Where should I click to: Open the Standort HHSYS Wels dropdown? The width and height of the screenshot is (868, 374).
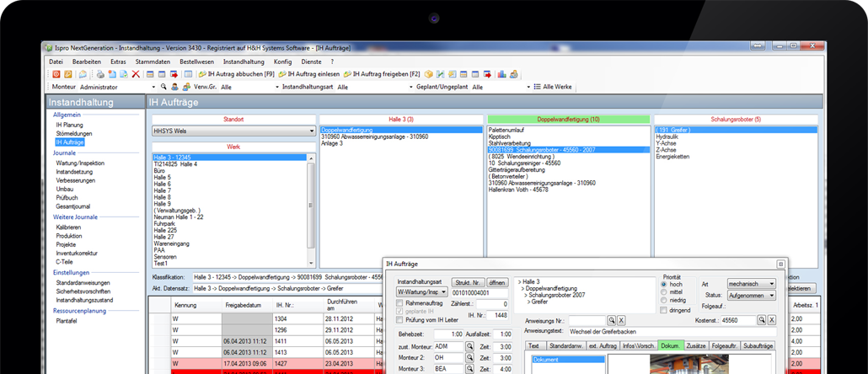[233, 131]
